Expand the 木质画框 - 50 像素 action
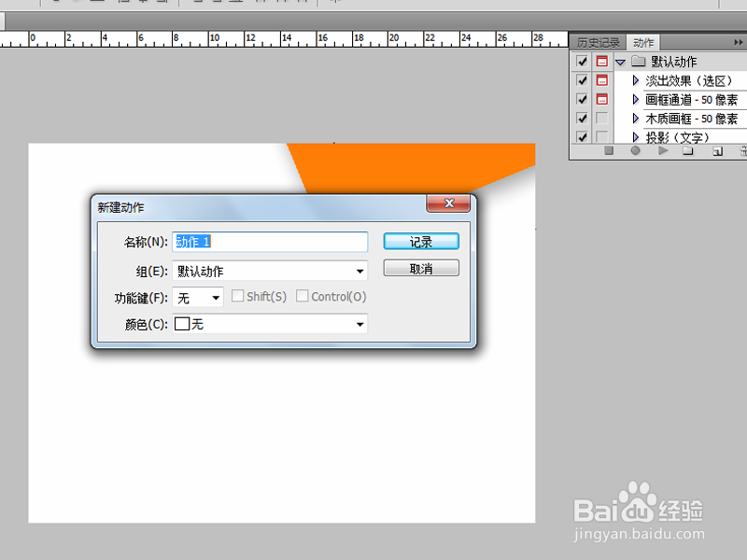Viewport: 747px width, 560px height. click(x=638, y=118)
